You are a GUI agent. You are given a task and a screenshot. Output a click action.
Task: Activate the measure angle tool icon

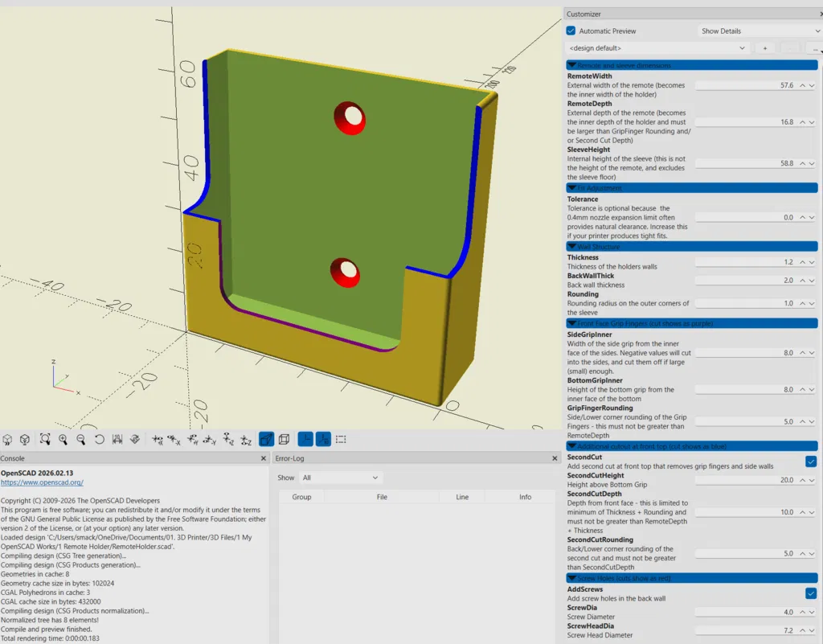135,439
